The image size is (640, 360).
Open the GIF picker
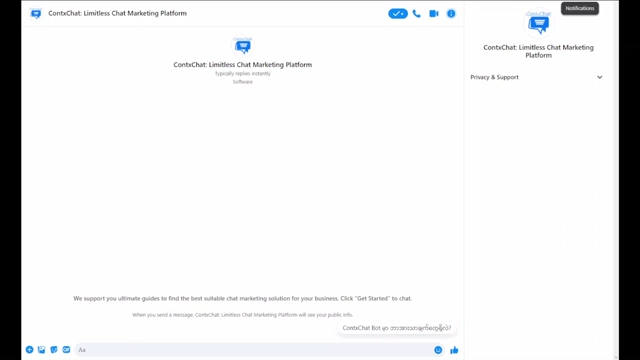tap(66, 350)
